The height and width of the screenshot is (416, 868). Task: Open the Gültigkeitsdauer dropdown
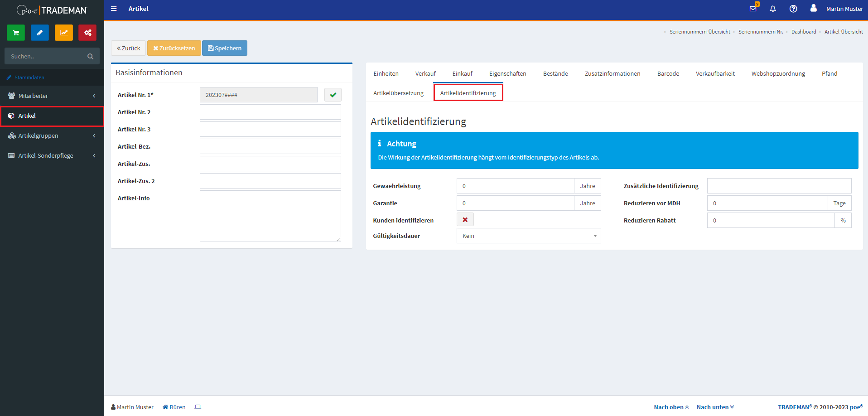tap(529, 236)
